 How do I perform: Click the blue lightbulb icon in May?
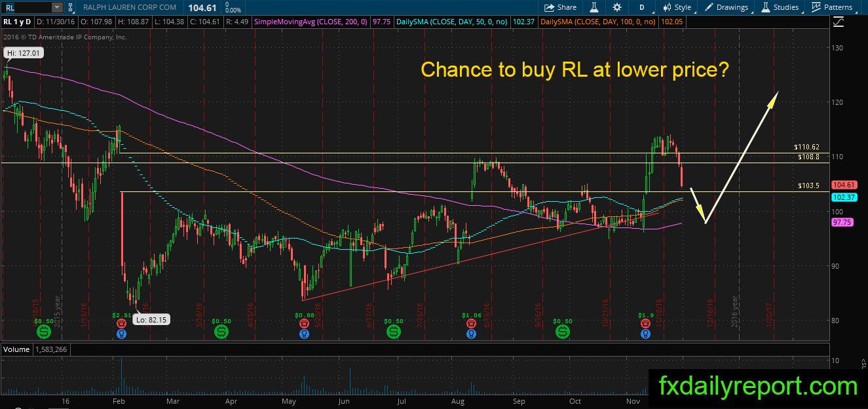305,334
